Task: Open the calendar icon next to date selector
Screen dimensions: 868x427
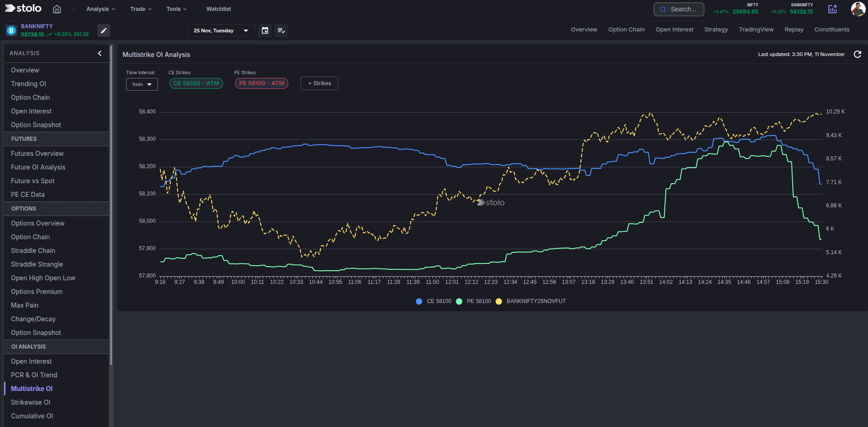Action: pyautogui.click(x=265, y=31)
